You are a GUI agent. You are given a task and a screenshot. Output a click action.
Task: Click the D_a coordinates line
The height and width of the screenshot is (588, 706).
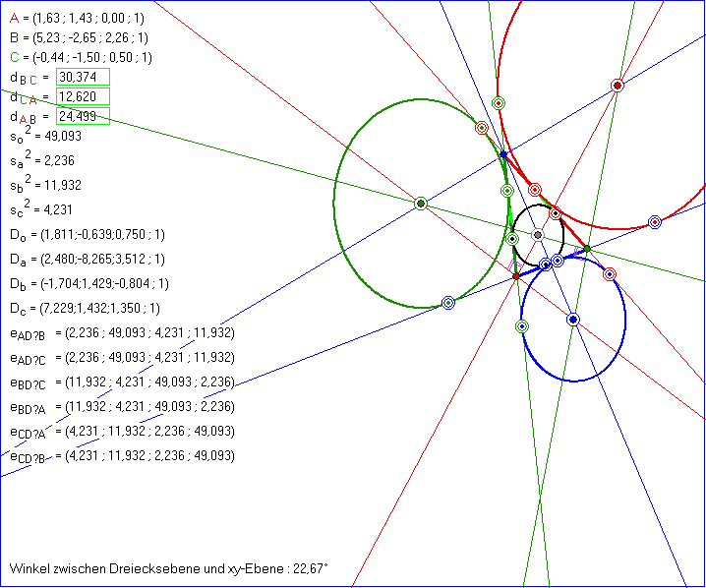(88, 260)
